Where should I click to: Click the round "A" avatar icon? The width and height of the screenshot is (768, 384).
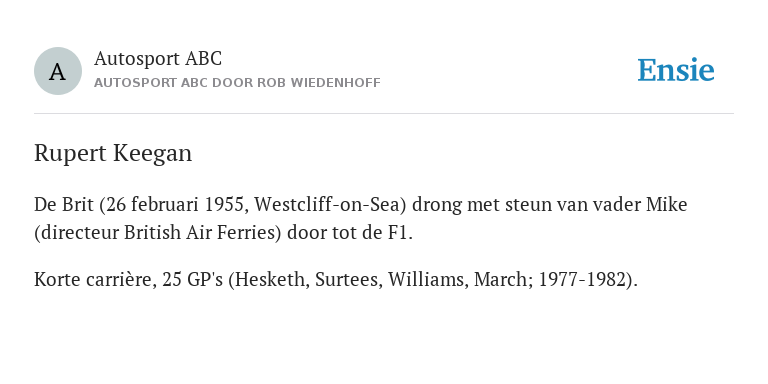58,71
